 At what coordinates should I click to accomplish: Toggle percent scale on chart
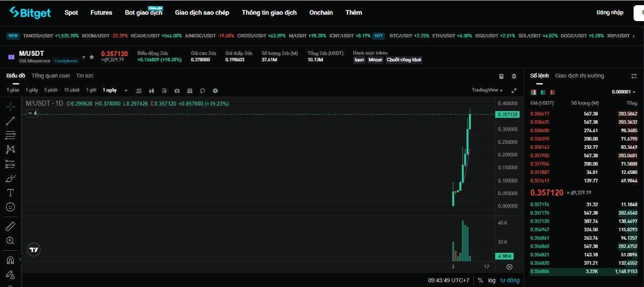tap(480, 280)
